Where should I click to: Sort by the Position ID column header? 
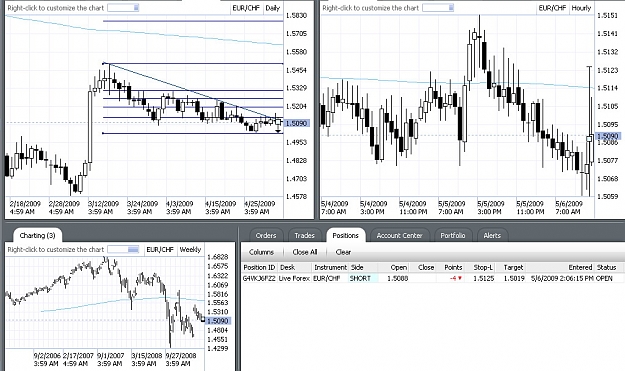coord(259,267)
